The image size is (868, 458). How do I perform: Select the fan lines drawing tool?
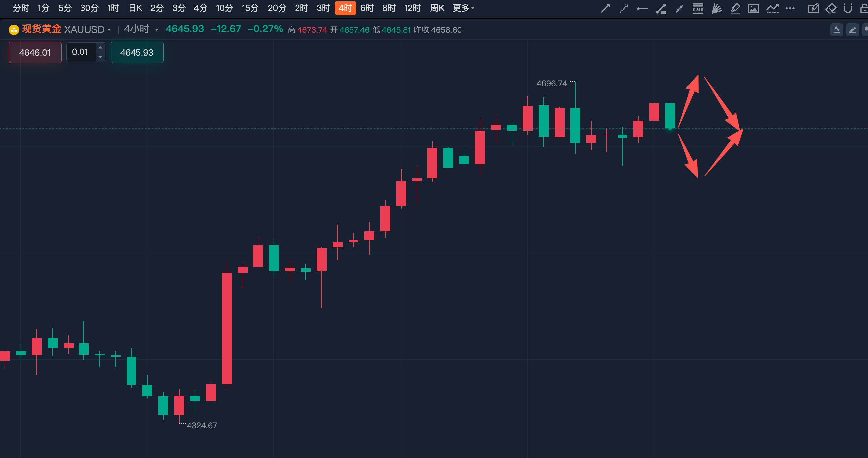point(716,8)
